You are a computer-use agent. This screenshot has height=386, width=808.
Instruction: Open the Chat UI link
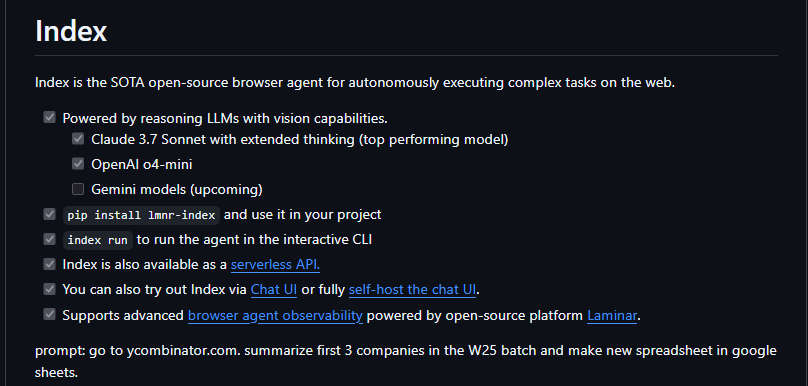(x=274, y=290)
